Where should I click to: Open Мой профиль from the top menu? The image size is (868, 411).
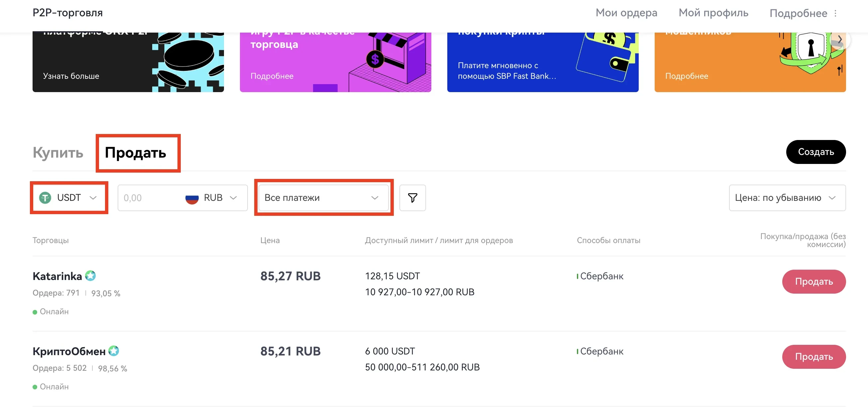coord(713,13)
